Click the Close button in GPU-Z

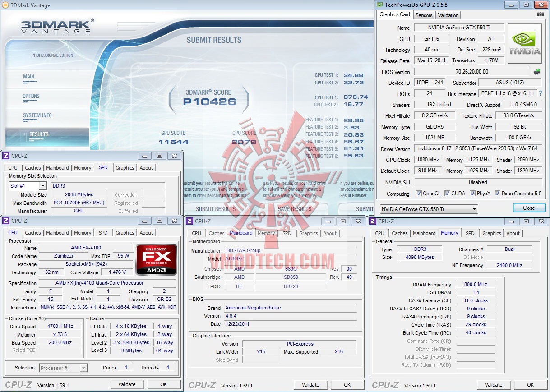529,208
